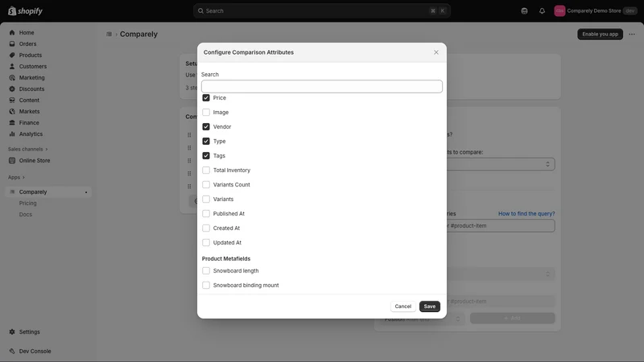Open the Markets globe icon
This screenshot has width=644, height=362.
[x=12, y=112]
